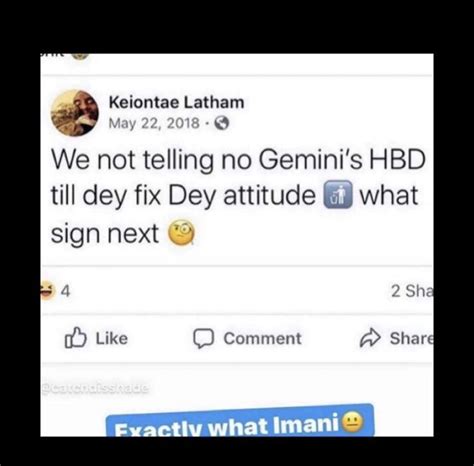Click the monocle face emoji in post
The height and width of the screenshot is (466, 474).
coord(181,233)
